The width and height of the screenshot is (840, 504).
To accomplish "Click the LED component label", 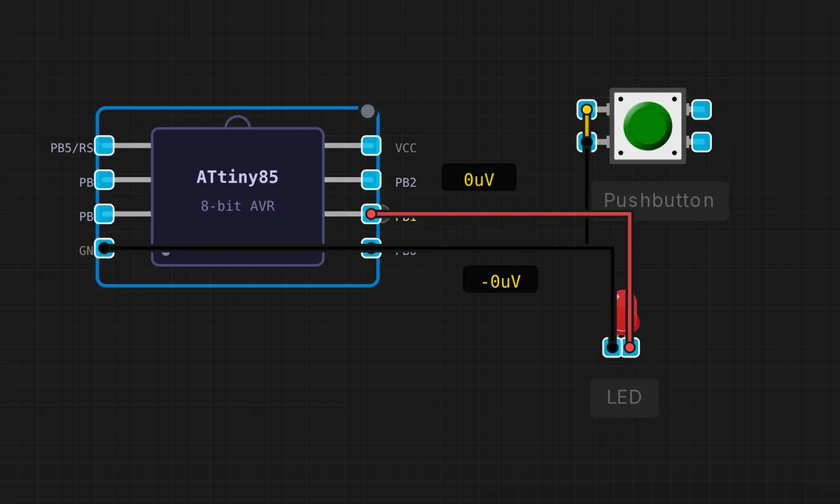I will coord(624,398).
